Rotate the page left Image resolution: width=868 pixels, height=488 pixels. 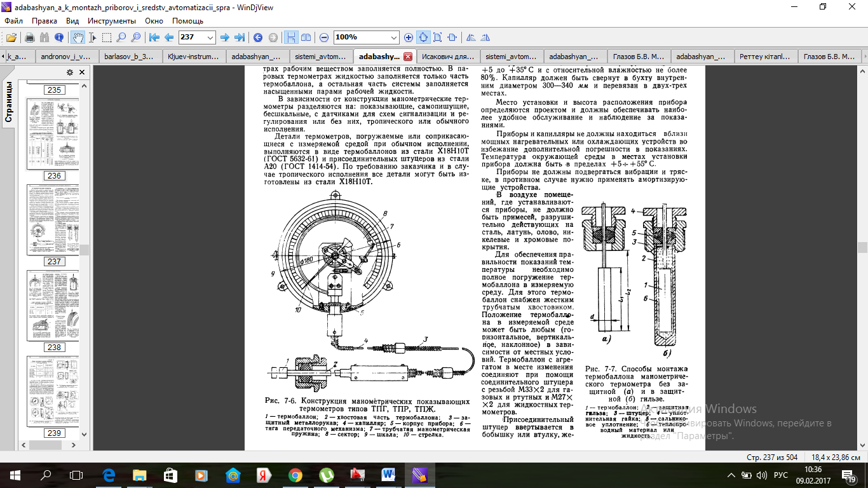pos(471,37)
